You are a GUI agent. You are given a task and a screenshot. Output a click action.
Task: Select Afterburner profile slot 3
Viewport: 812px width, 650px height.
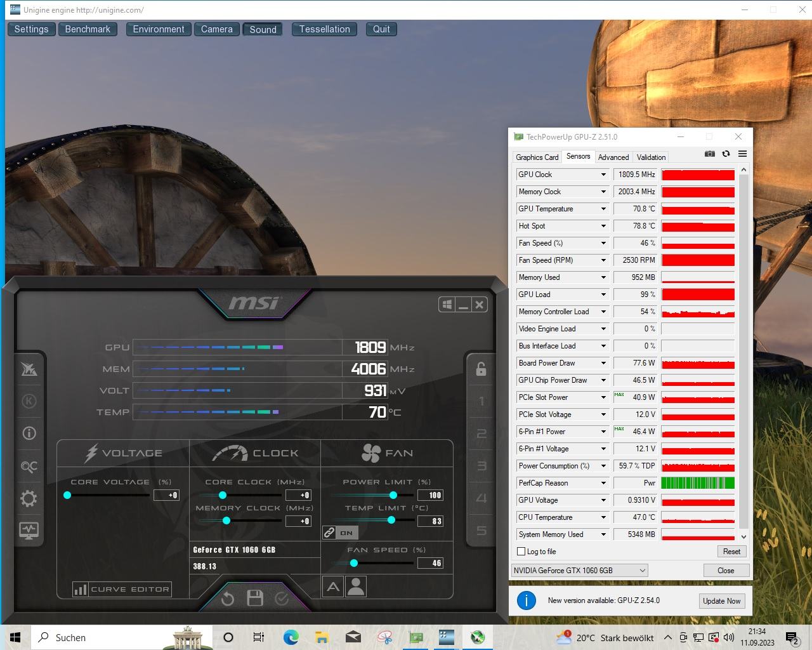tap(481, 466)
